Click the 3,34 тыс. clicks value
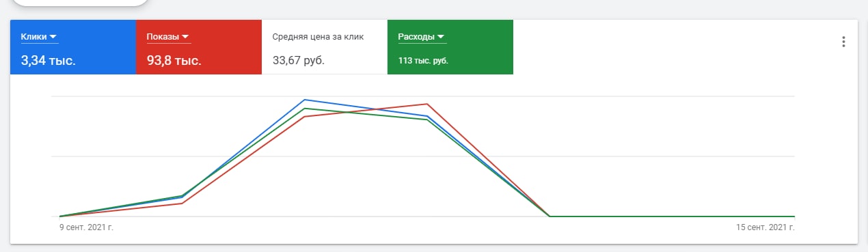The image size is (868, 252). 49,61
